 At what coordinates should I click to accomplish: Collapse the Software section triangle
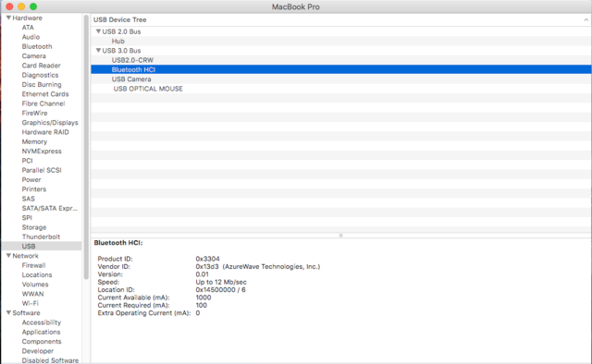tap(8, 312)
